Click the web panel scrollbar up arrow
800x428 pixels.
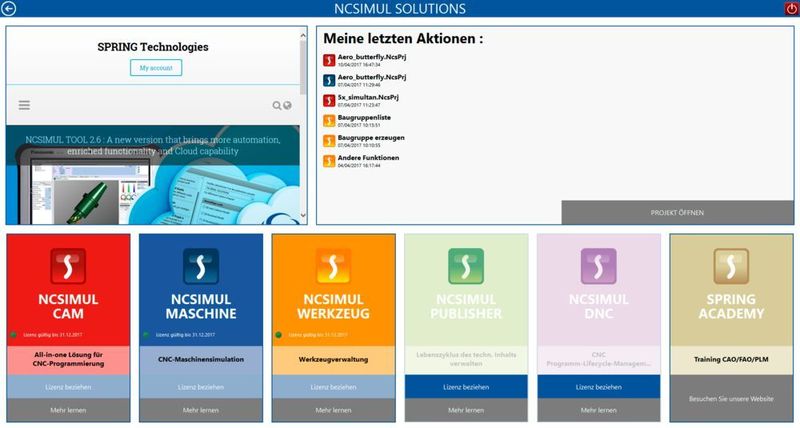303,35
